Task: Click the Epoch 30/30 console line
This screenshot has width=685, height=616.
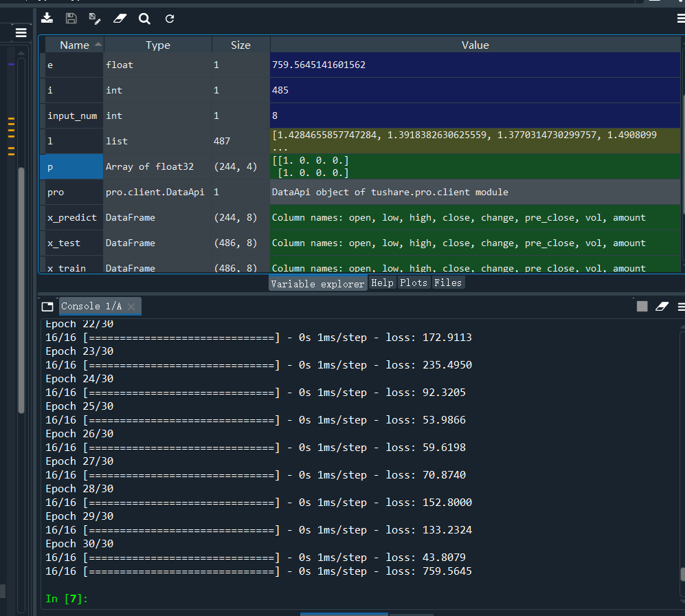Action: [x=80, y=544]
